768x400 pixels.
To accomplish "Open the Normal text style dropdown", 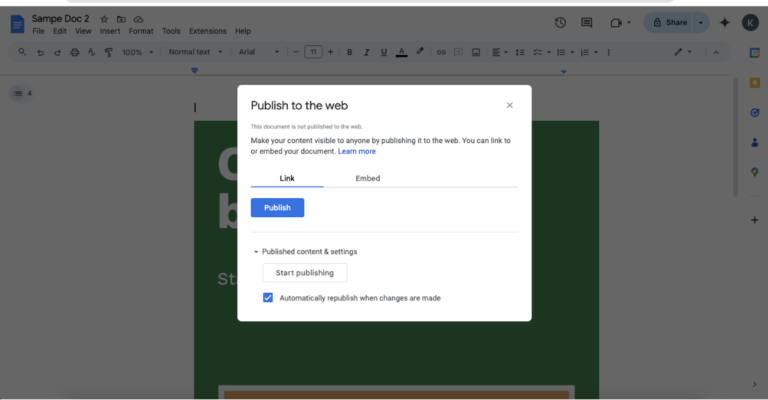I will coord(195,52).
